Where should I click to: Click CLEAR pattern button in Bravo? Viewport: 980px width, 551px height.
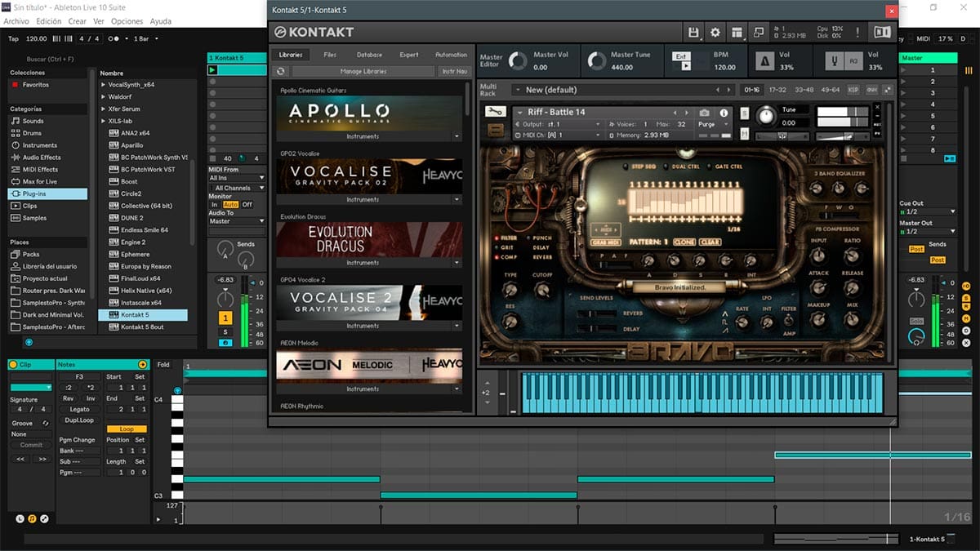tap(709, 242)
